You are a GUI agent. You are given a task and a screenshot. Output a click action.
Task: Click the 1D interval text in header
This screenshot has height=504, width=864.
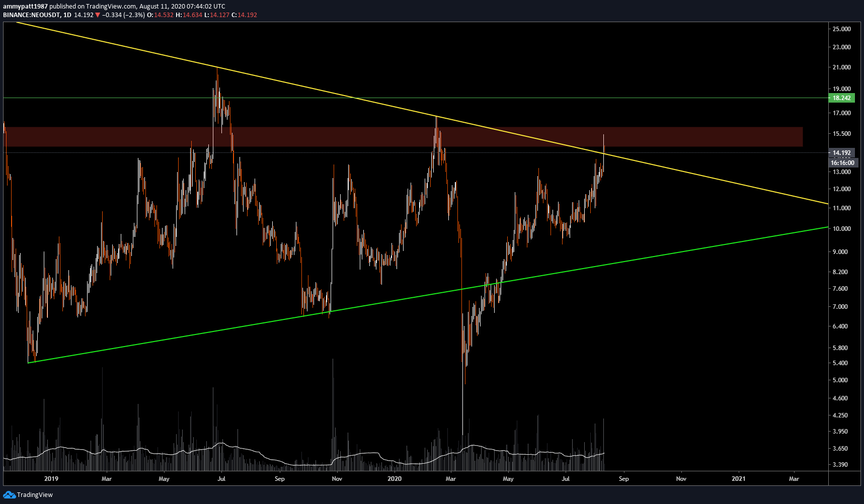pyautogui.click(x=67, y=15)
